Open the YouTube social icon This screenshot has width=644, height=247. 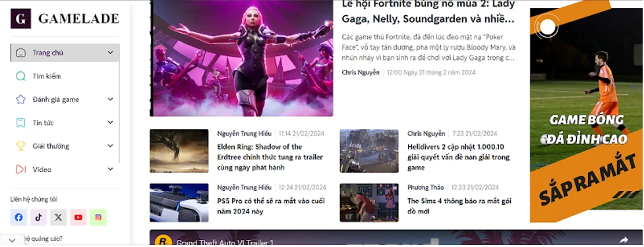78,217
